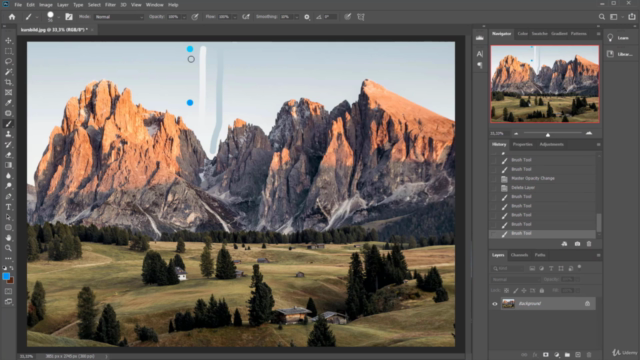Select the Hand tool

coord(8,238)
